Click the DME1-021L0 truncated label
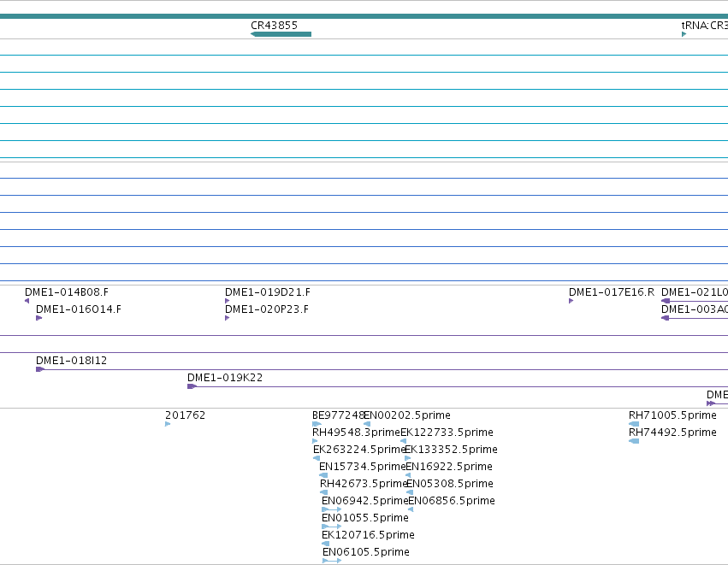Image resolution: width=728 pixels, height=565 pixels. 695,292
